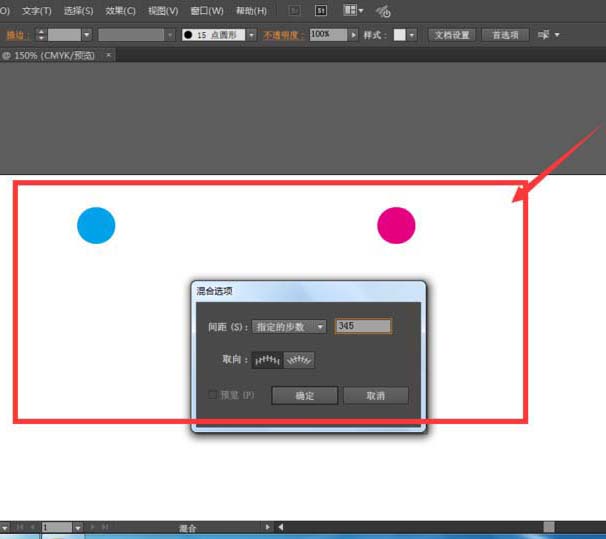This screenshot has height=539, width=606.
Task: Click the horizontal scrollbar thumb
Action: [x=549, y=527]
